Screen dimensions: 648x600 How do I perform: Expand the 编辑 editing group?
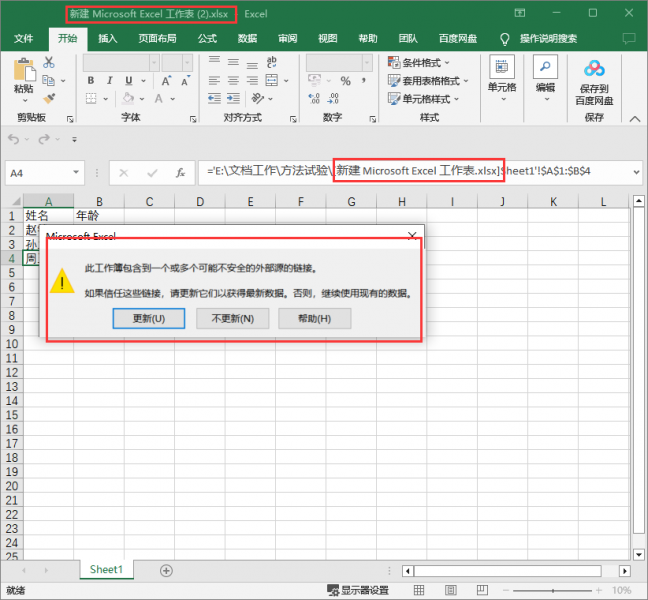[x=546, y=79]
